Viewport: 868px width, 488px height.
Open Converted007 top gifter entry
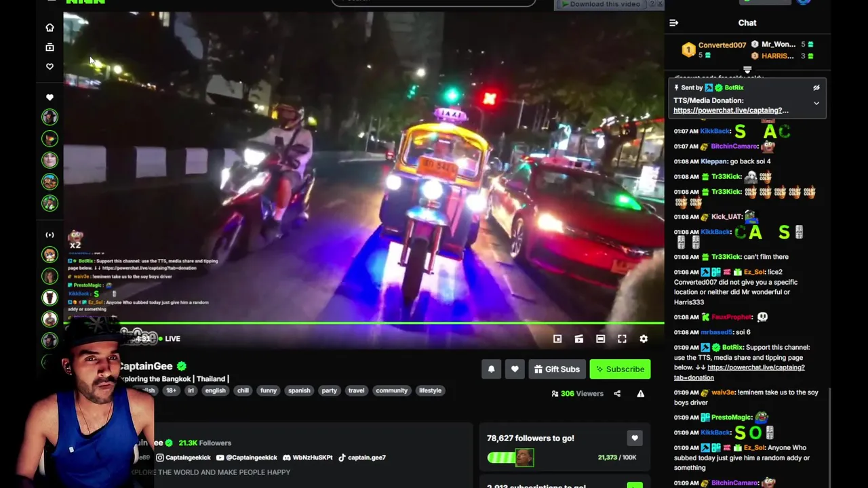point(714,49)
